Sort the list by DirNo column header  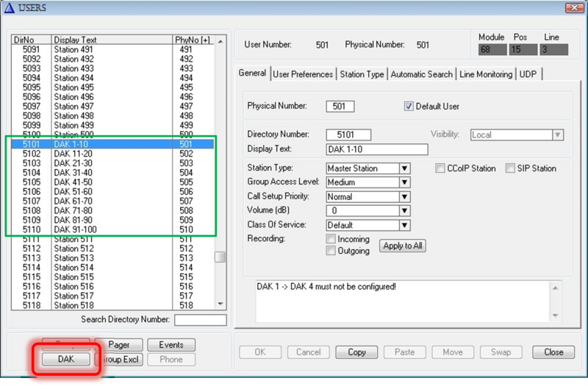pos(31,40)
